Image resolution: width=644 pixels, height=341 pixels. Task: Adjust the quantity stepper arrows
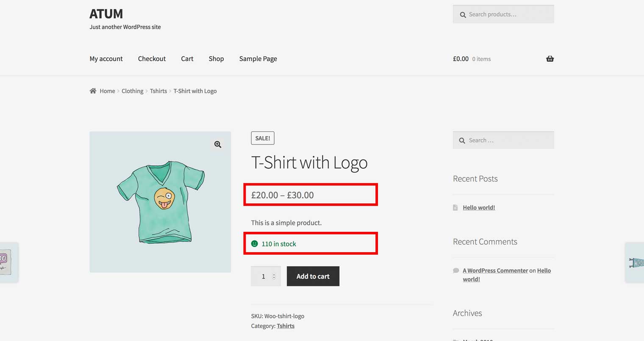pos(274,276)
